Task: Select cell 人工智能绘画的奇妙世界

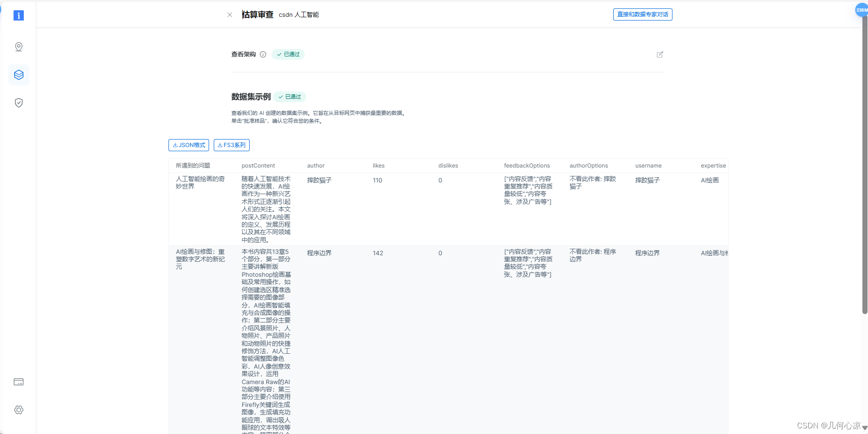Action: pyautogui.click(x=200, y=182)
